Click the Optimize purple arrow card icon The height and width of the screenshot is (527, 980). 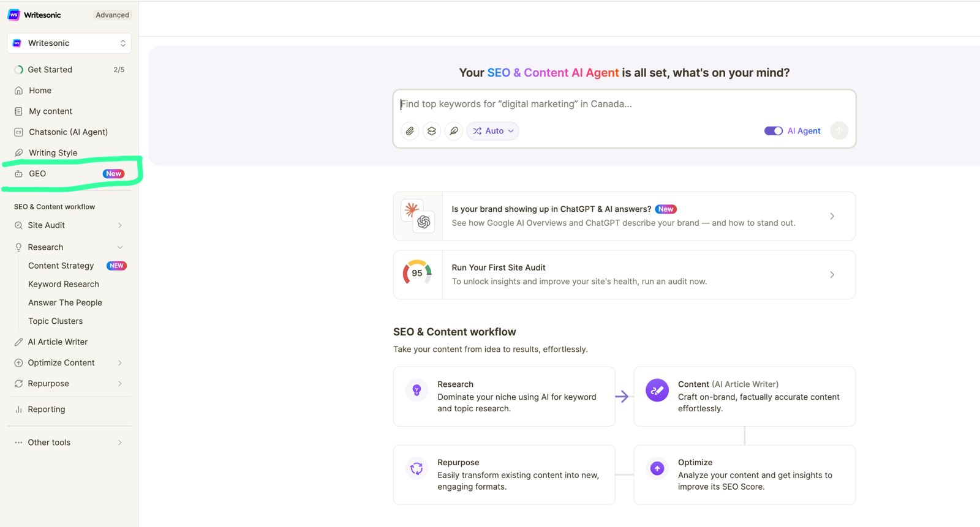click(657, 469)
